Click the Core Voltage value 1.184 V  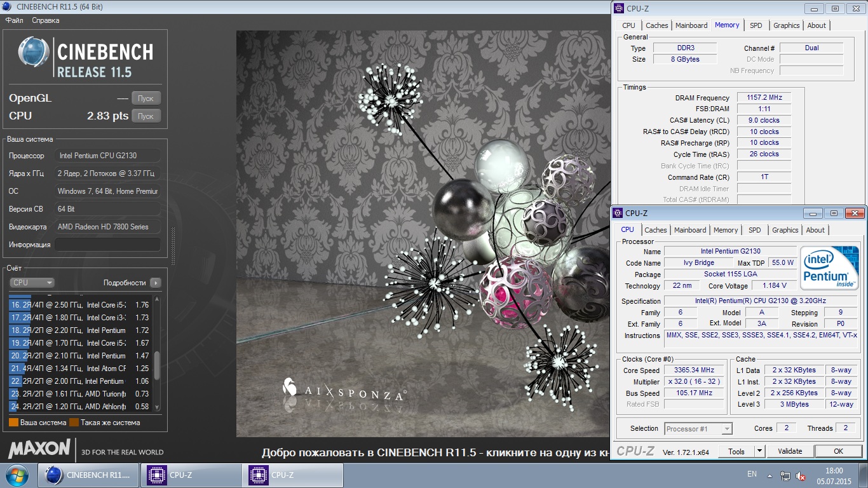point(775,286)
